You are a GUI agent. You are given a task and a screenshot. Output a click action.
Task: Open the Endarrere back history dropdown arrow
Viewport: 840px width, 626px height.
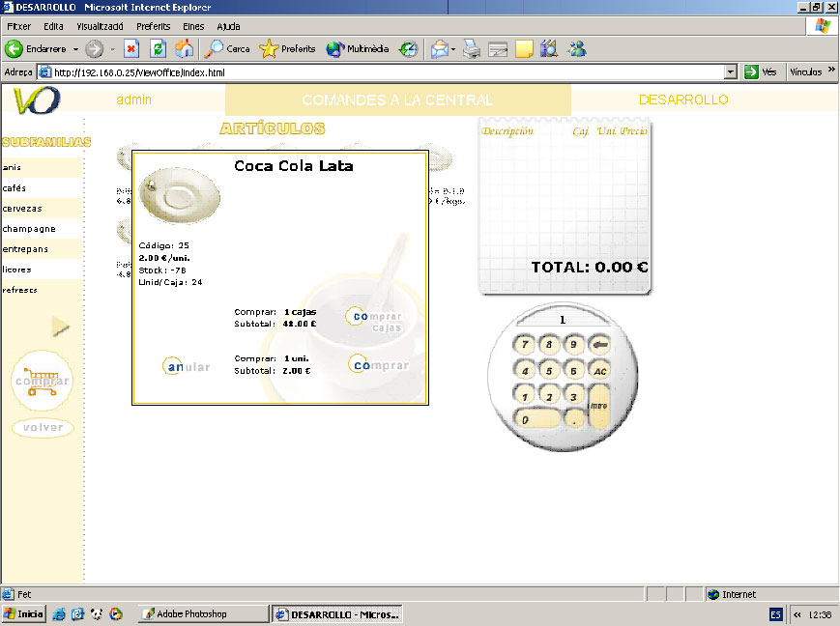(75, 48)
